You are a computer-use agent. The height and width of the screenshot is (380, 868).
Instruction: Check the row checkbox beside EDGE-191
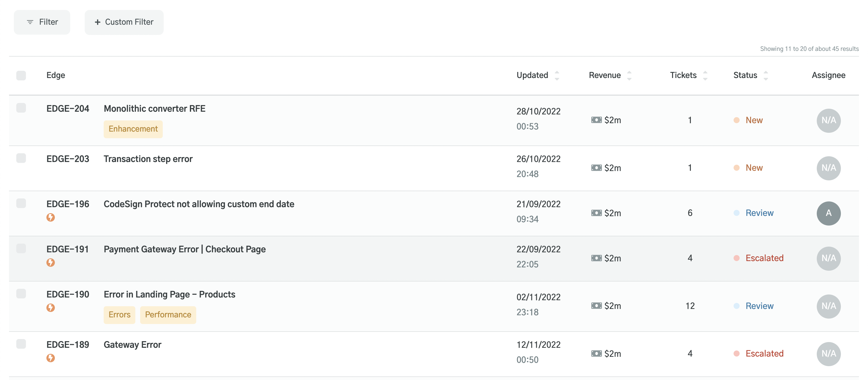(x=21, y=249)
